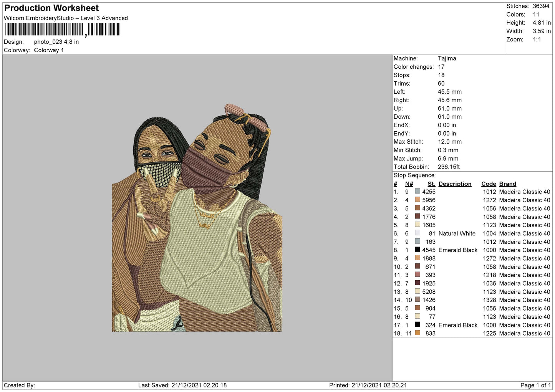
Task: Click the stitch count 5208 in row 13
Action: (x=429, y=292)
